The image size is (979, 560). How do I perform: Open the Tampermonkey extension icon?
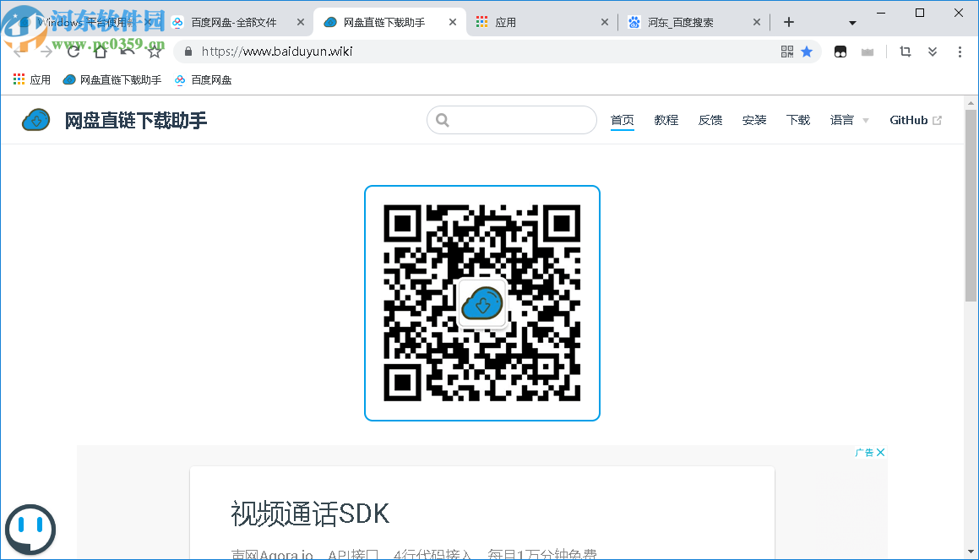pyautogui.click(x=840, y=52)
